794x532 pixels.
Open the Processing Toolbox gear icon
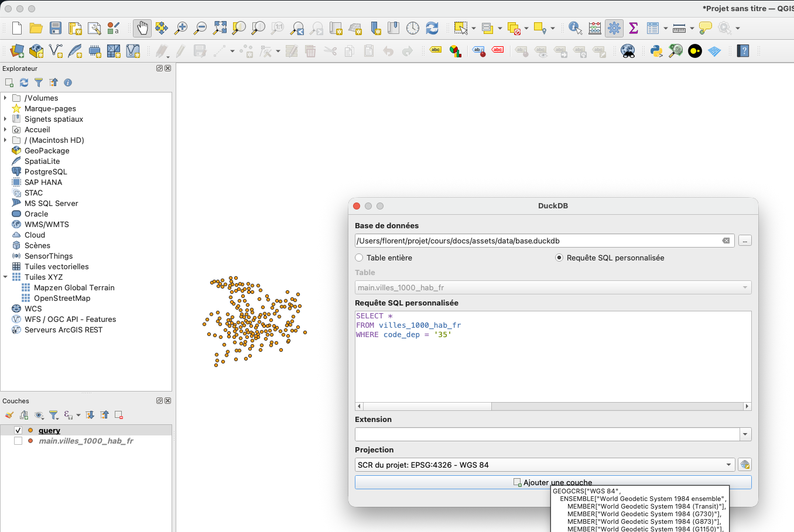pyautogui.click(x=614, y=28)
